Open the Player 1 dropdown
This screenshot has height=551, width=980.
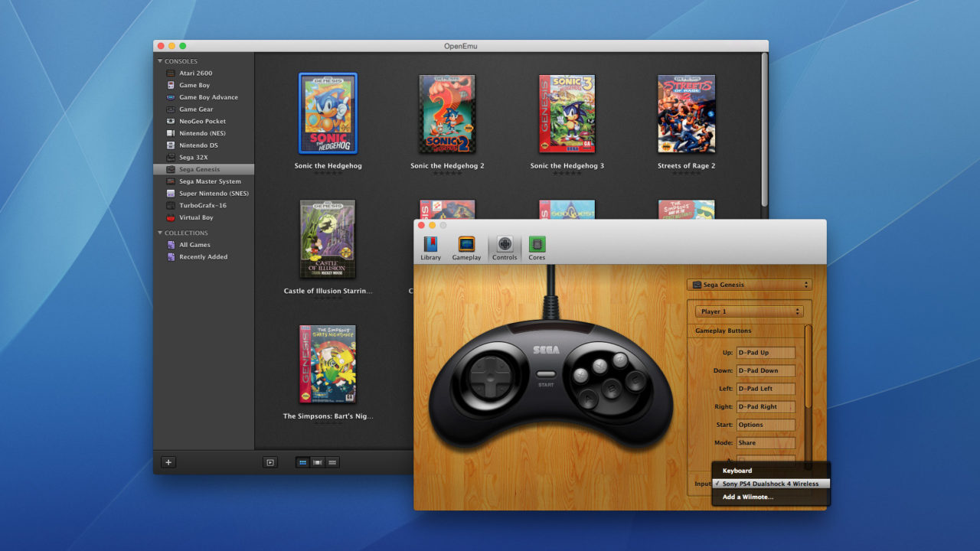pos(750,311)
